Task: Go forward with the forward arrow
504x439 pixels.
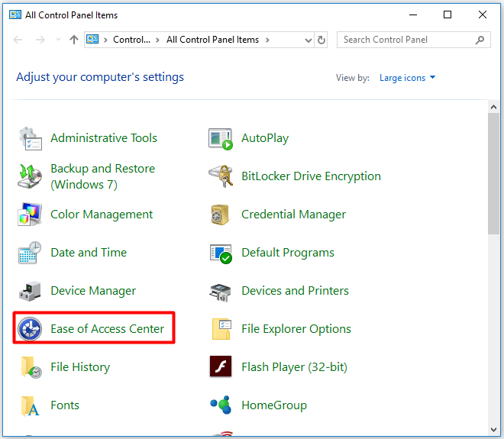Action: click(x=40, y=40)
